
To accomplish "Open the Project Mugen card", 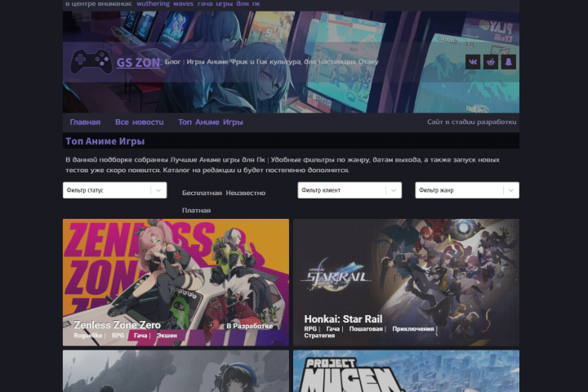I will point(406,371).
